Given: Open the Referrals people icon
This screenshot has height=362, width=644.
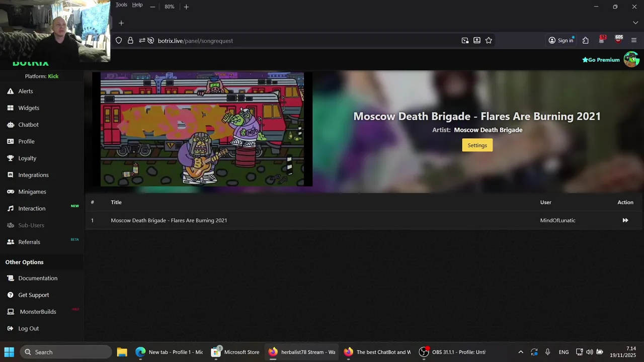Looking at the screenshot, I should coord(10,242).
